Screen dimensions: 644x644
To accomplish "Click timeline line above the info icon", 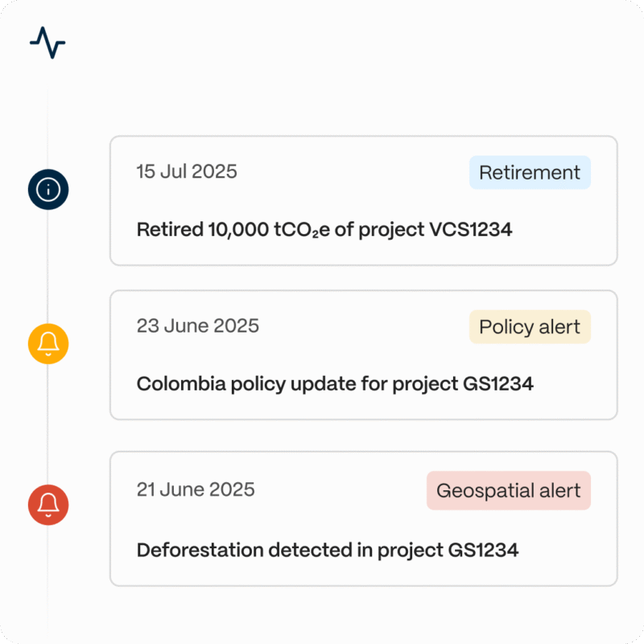I will [x=47, y=128].
